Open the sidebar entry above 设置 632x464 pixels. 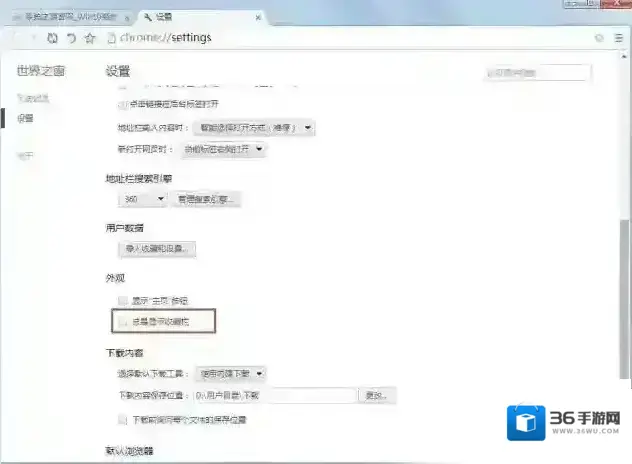(33, 98)
